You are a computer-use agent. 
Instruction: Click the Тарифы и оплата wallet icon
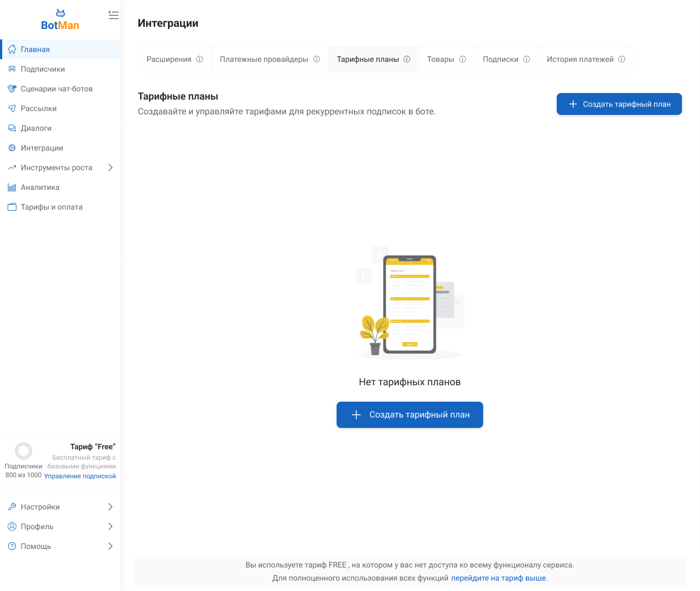tap(12, 207)
